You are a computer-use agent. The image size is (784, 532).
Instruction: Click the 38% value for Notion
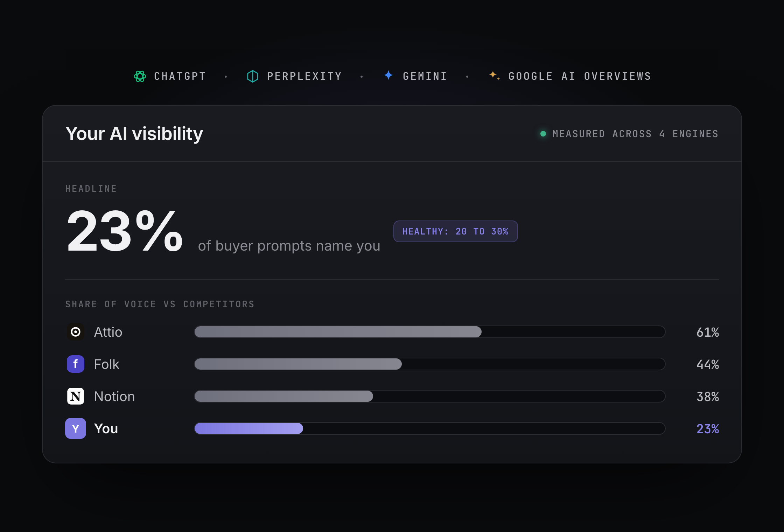point(708,397)
